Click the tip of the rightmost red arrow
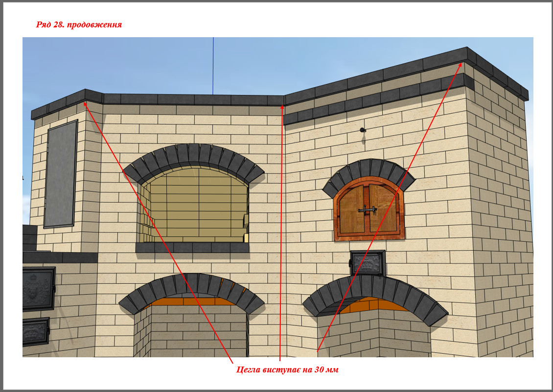This screenshot has height=392, width=553. [461, 62]
